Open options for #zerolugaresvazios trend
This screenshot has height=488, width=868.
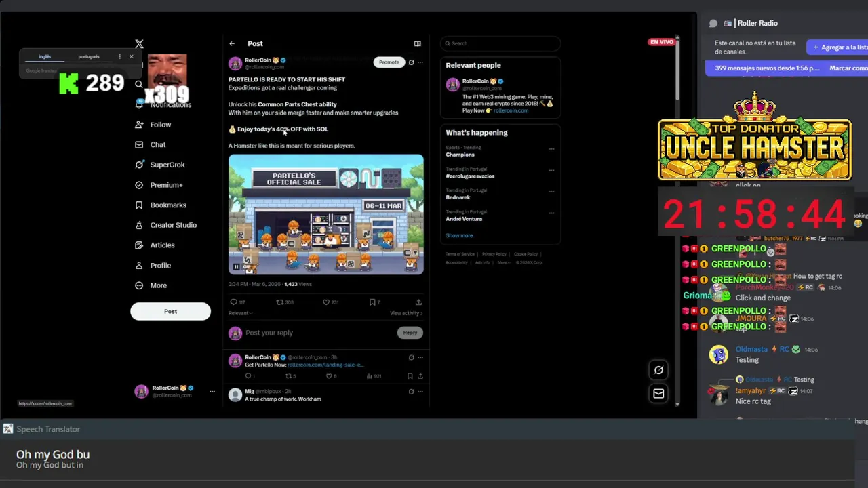(x=551, y=171)
